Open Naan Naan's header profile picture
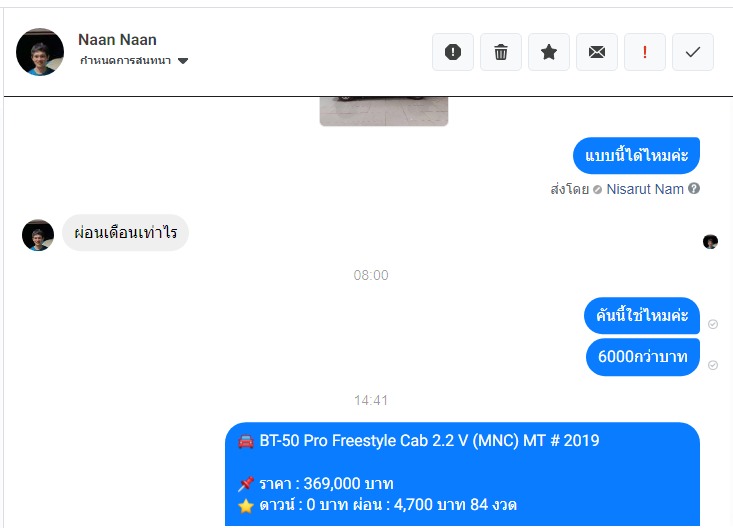 pyautogui.click(x=40, y=52)
